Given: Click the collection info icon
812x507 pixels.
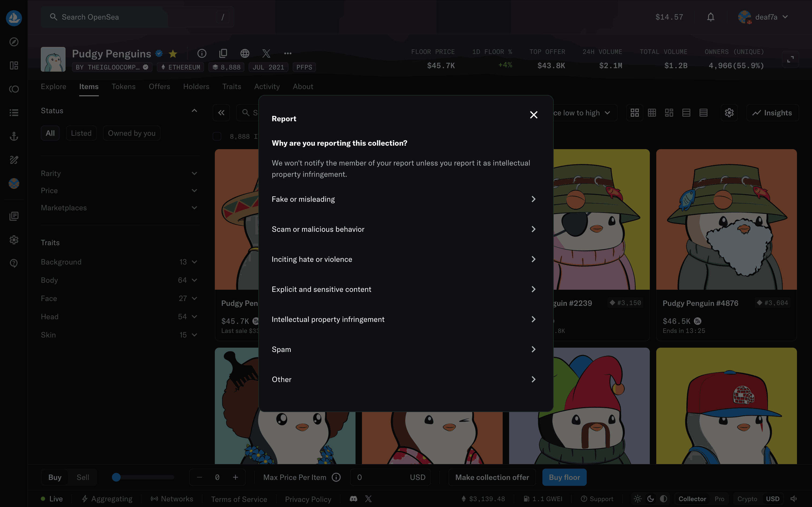Looking at the screenshot, I should pyautogui.click(x=202, y=53).
